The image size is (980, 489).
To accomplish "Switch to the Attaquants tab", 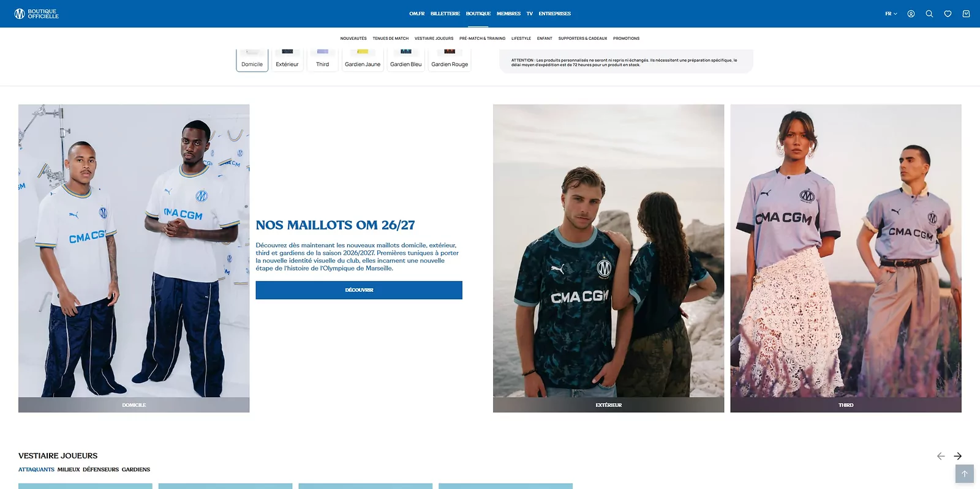I will point(36,469).
